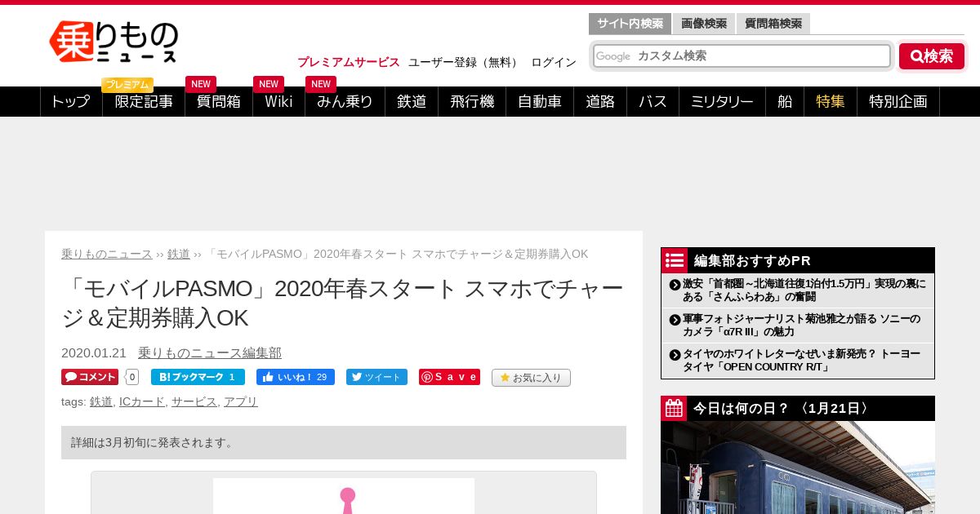Click the summary text 詳細は3月初旬に発表されます

[153, 442]
